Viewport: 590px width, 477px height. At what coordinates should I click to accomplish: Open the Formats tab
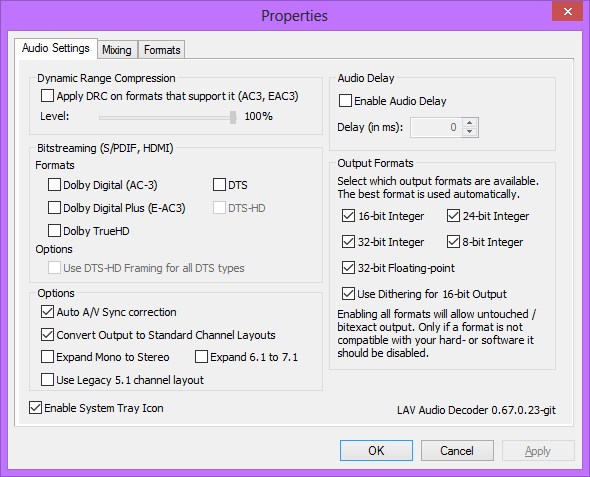(162, 50)
